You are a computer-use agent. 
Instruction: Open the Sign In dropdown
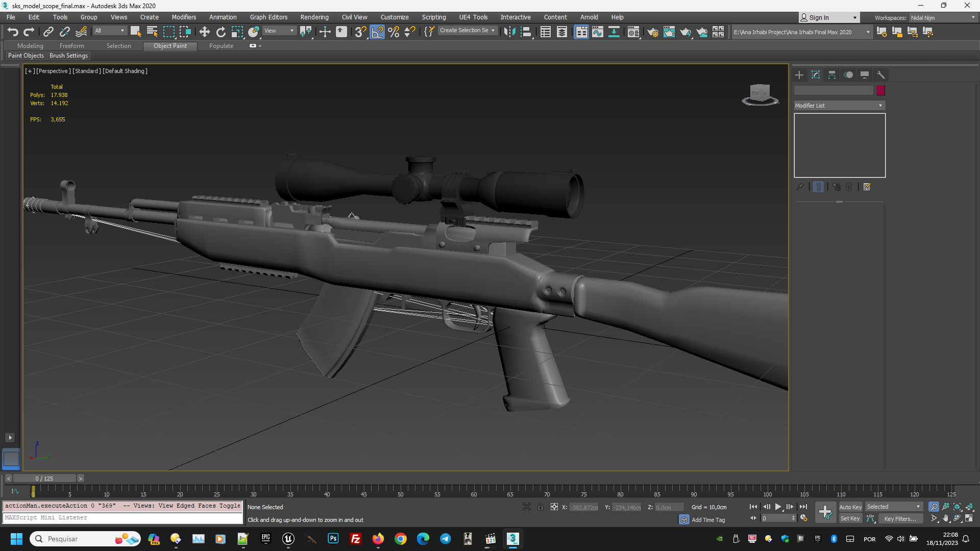point(829,17)
